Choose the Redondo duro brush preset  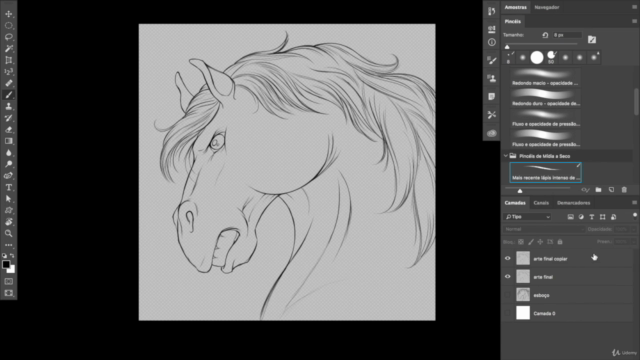[545, 98]
